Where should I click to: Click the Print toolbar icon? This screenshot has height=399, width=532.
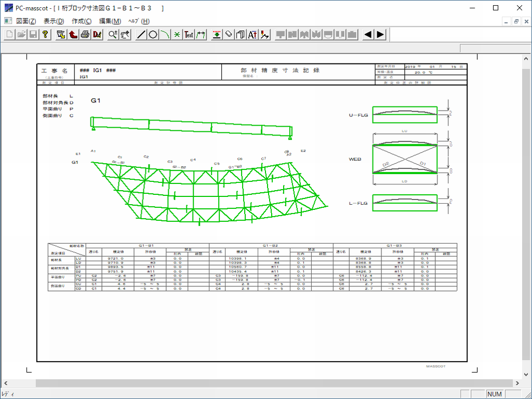click(85, 35)
